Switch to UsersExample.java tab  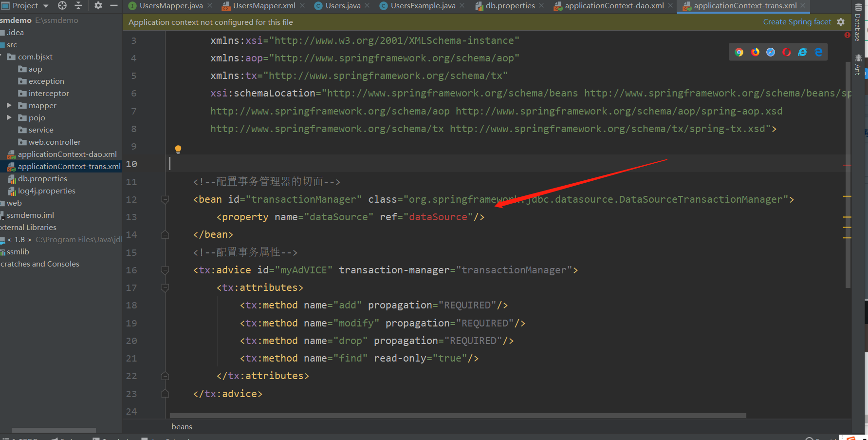(422, 6)
